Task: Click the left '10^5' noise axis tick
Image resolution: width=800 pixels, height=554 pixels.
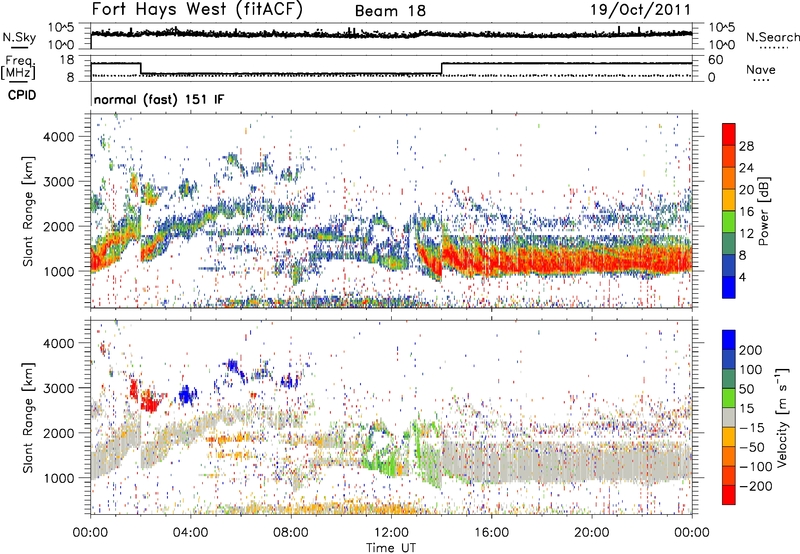Action: 61,28
